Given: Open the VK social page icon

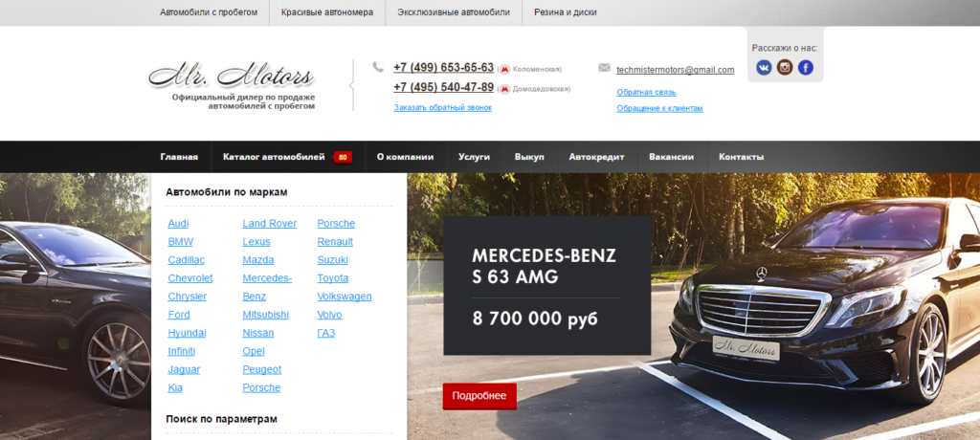Looking at the screenshot, I should pos(764,68).
